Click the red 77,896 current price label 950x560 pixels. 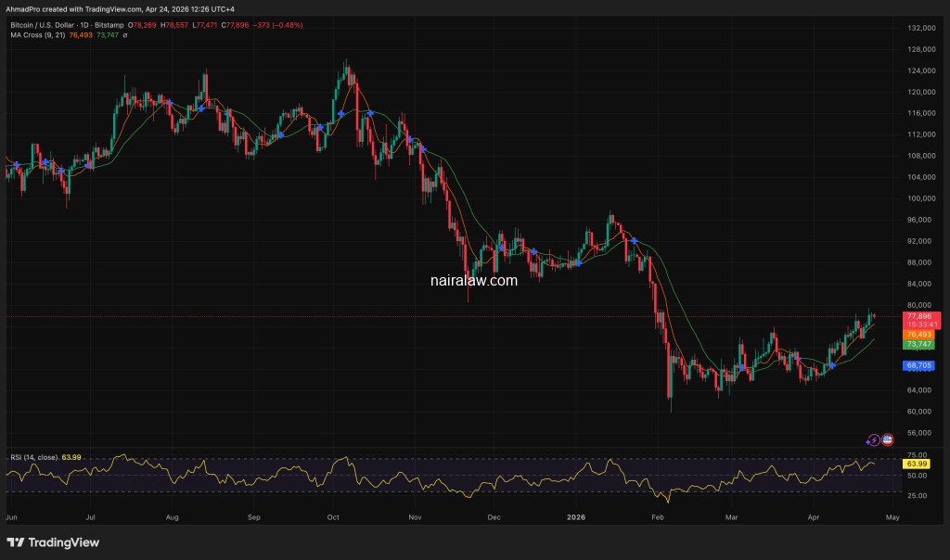point(921,316)
